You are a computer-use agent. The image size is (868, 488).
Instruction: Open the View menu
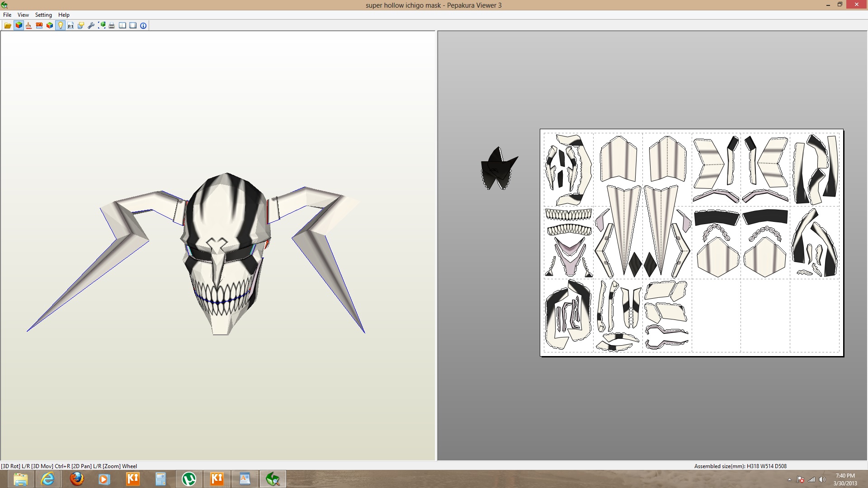coord(23,15)
